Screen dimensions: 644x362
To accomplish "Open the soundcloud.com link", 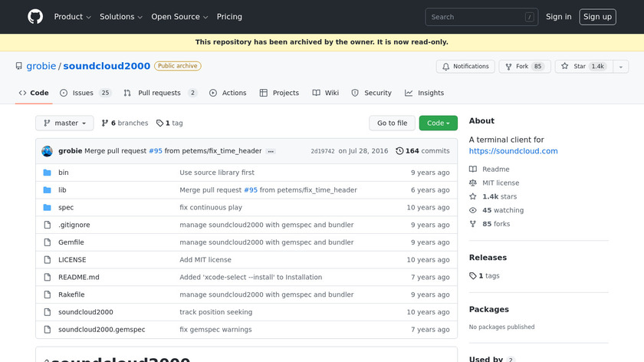I will point(513,151).
